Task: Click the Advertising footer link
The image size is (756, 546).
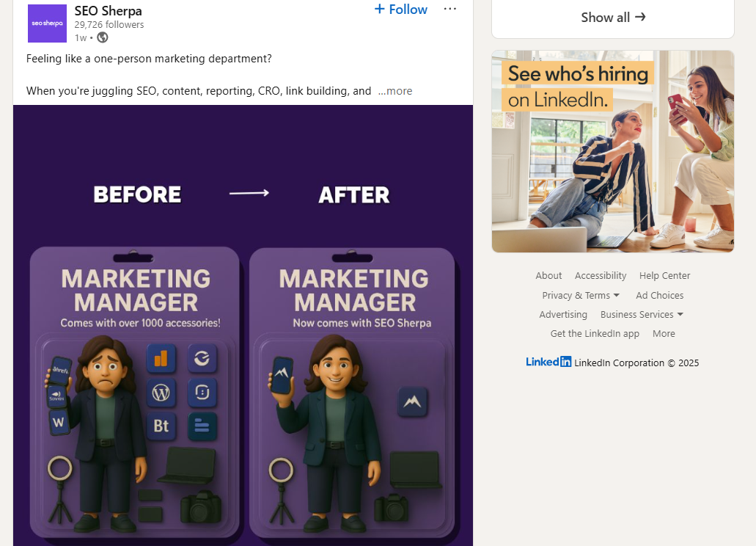Action: point(563,315)
